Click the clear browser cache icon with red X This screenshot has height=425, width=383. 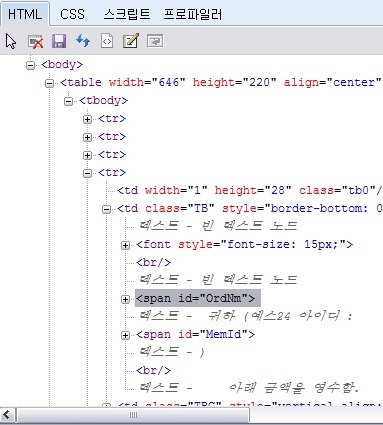tap(35, 42)
